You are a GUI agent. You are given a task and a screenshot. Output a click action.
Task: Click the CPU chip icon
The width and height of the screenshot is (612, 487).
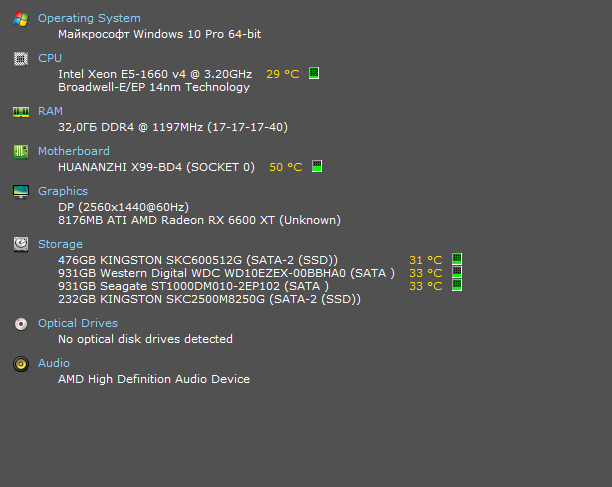pos(20,58)
